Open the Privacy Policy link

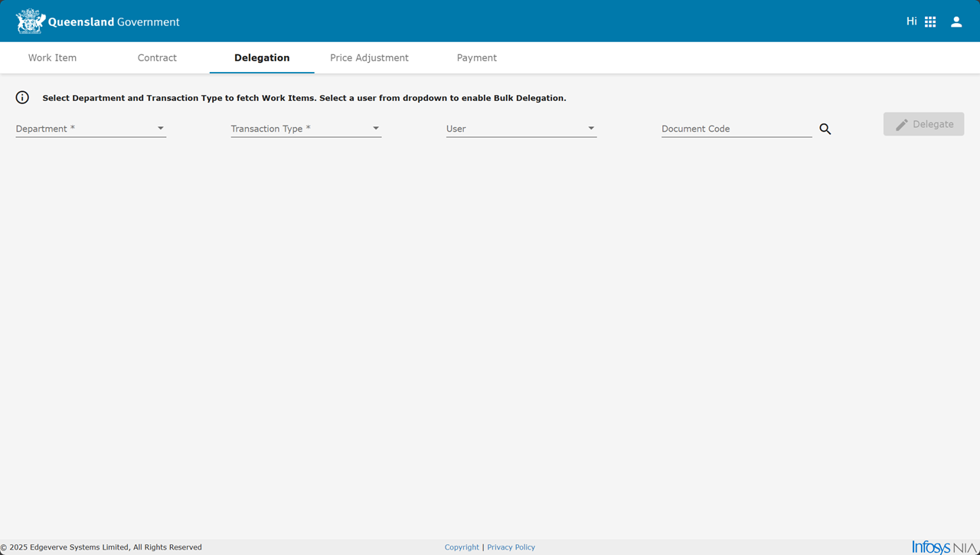[x=511, y=547]
